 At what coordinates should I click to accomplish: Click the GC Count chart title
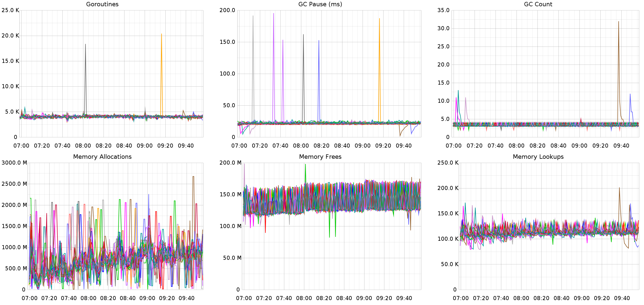pos(538,4)
